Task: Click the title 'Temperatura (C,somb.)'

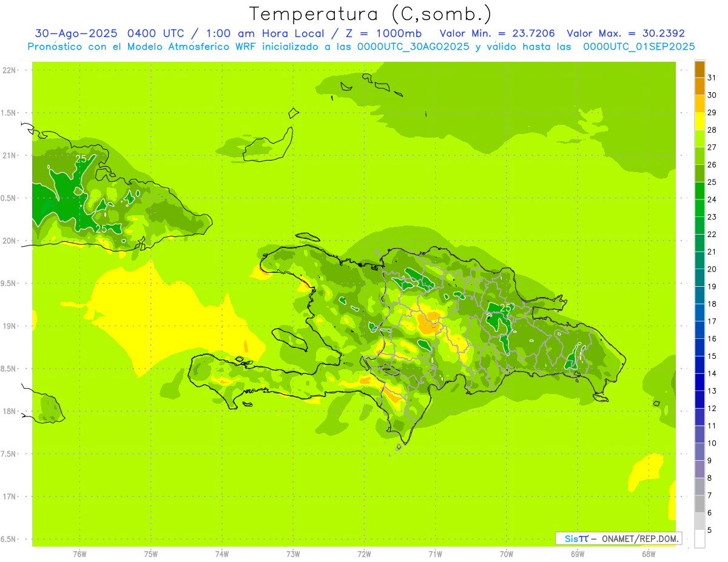Action: (370, 14)
